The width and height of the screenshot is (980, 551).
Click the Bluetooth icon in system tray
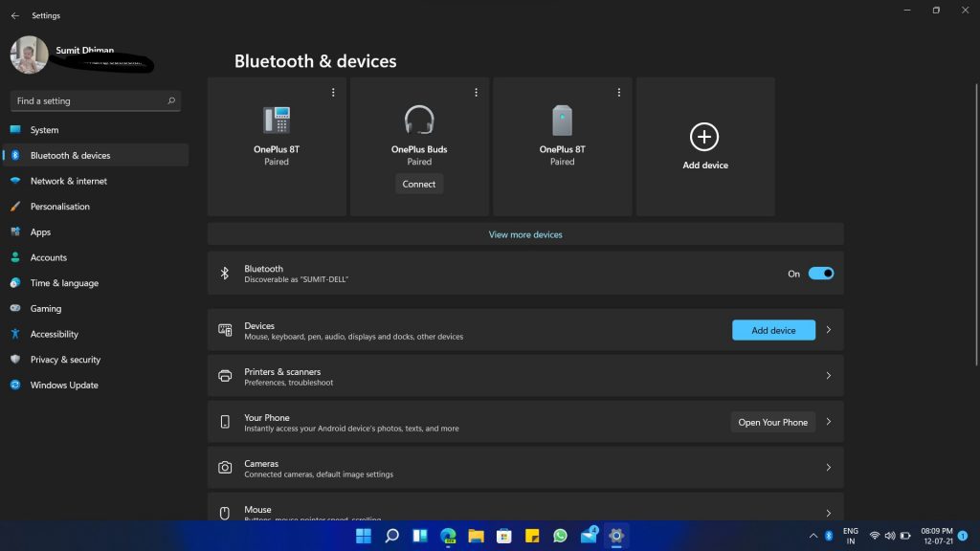point(828,537)
